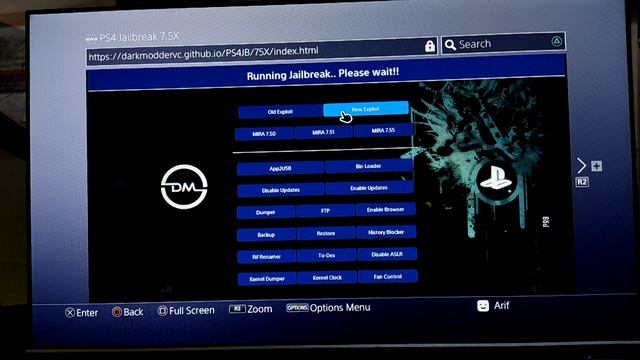
Task: Load the MIRA 7.55 payload
Action: 383,131
